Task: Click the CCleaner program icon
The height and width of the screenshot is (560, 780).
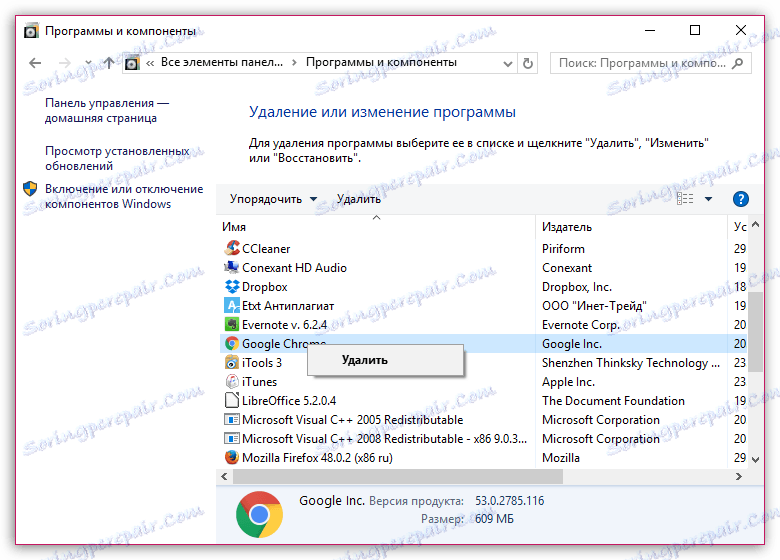Action: (232, 248)
